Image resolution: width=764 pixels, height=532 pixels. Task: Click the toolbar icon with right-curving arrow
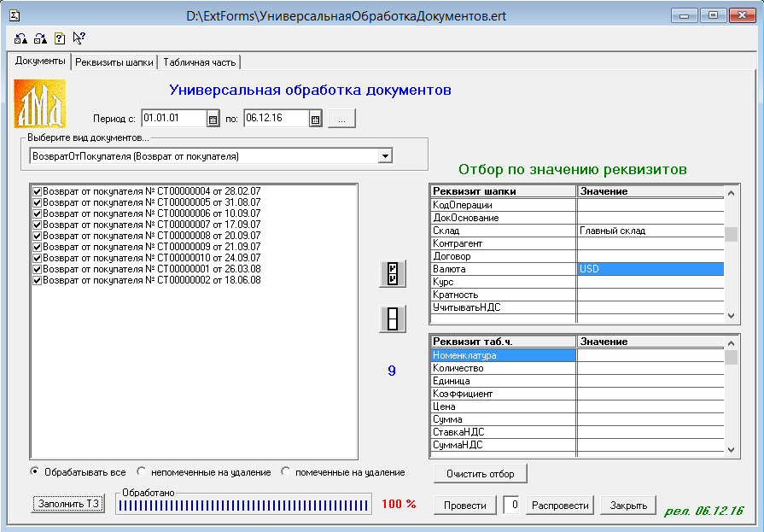coord(40,38)
